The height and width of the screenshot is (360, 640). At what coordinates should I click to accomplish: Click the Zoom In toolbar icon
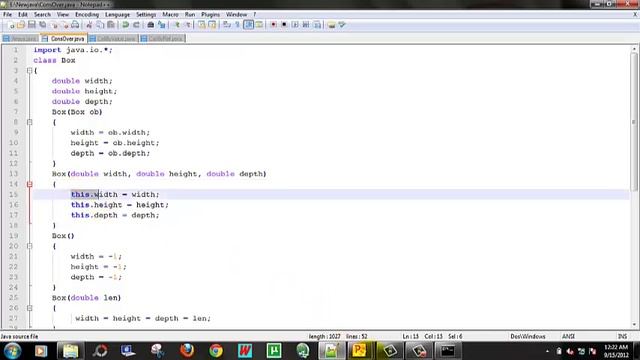tap(177, 25)
